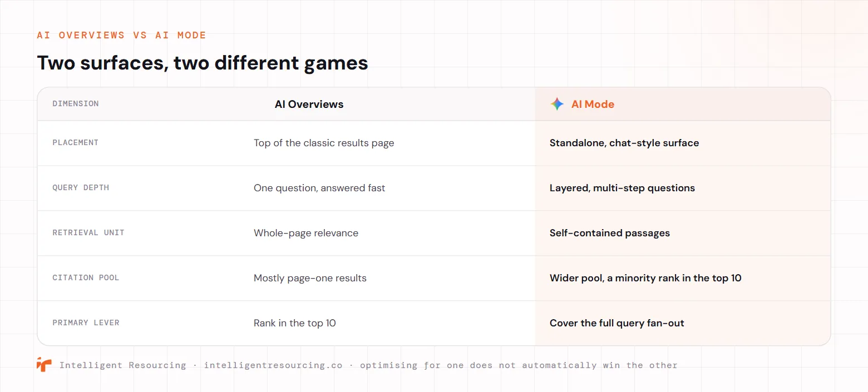The width and height of the screenshot is (868, 392).
Task: Select the CITATION POOL row label
Action: coord(86,277)
